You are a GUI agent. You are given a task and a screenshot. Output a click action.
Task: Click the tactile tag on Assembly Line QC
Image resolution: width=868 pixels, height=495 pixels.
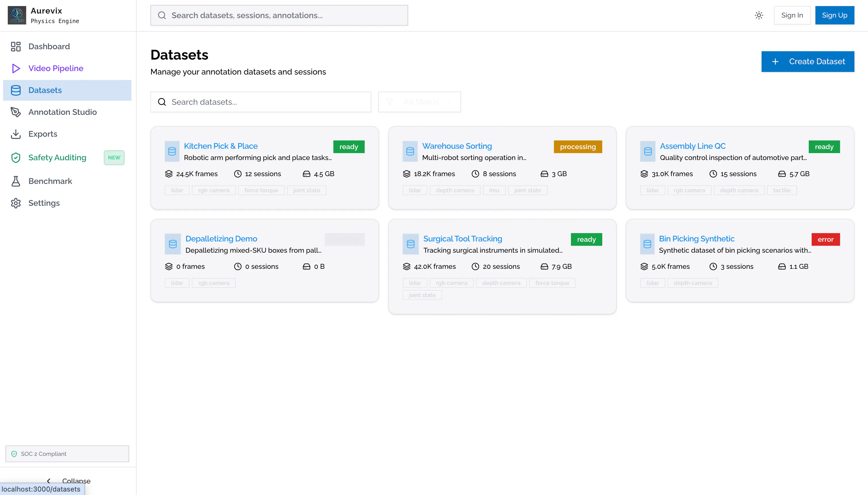click(782, 191)
